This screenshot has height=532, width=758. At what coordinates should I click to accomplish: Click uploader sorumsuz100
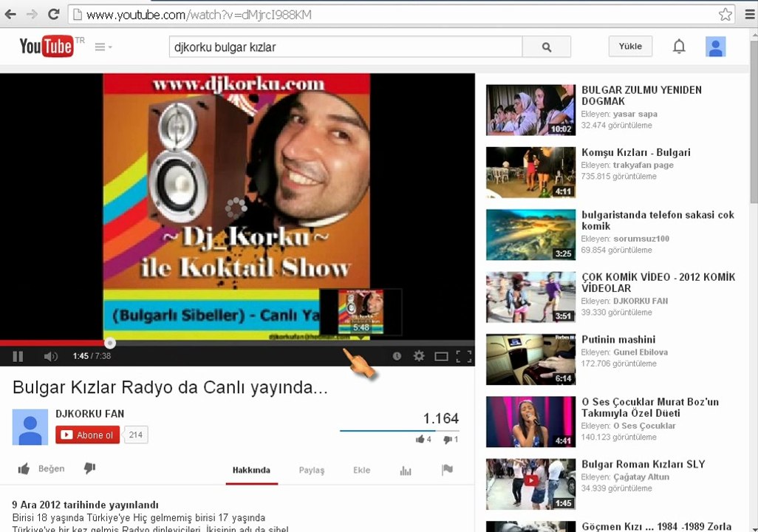pyautogui.click(x=641, y=239)
